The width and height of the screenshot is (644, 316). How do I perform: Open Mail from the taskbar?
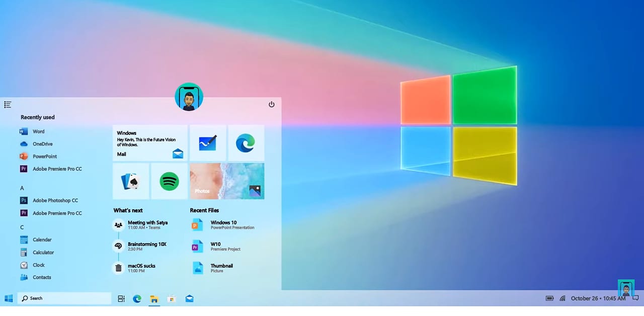tap(189, 299)
